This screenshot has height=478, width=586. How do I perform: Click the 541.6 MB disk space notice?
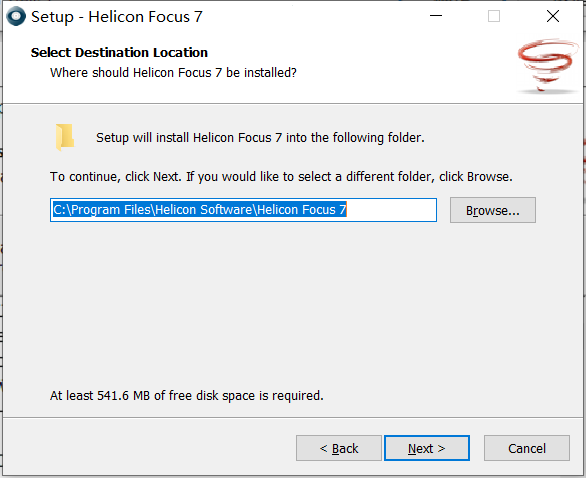(x=186, y=395)
